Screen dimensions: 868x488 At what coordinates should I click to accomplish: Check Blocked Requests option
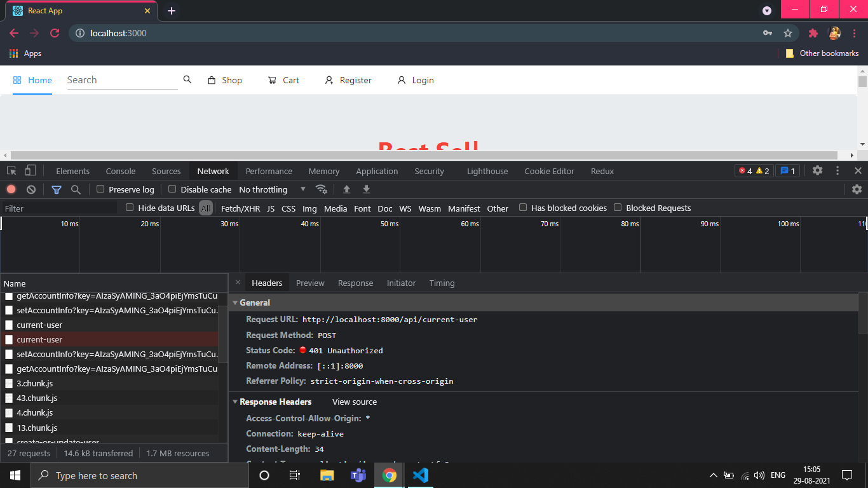[618, 207]
